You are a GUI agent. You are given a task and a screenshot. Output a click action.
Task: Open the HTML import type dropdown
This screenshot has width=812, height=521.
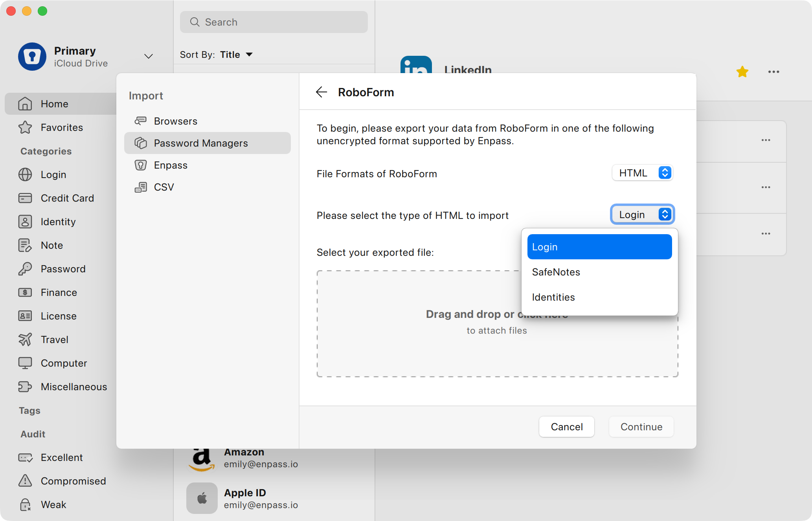point(642,215)
